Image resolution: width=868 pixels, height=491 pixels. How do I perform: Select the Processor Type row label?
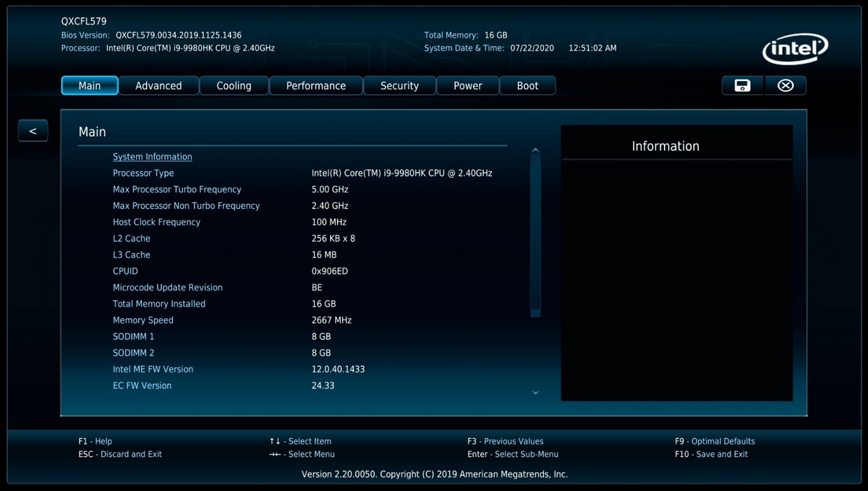[143, 173]
